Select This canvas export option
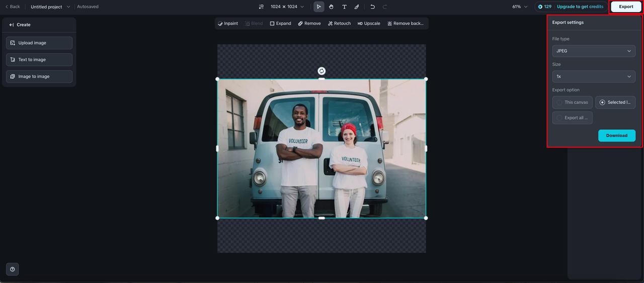 click(573, 102)
